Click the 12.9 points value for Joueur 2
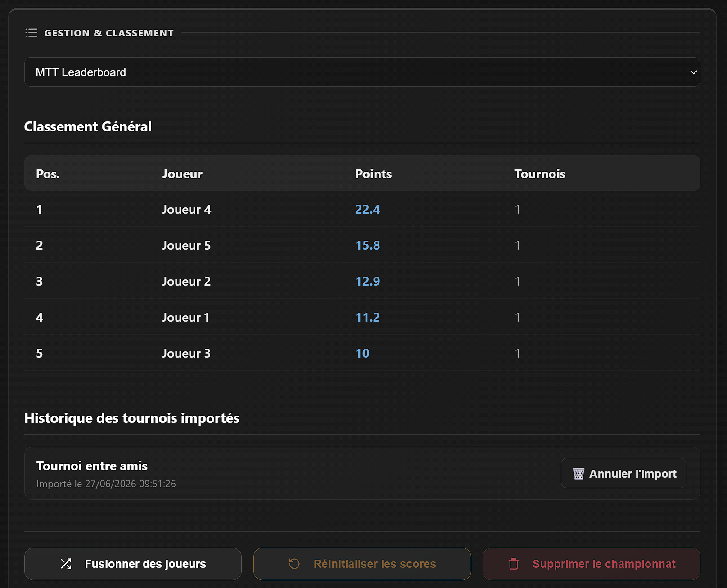This screenshot has height=588, width=727. pos(367,281)
